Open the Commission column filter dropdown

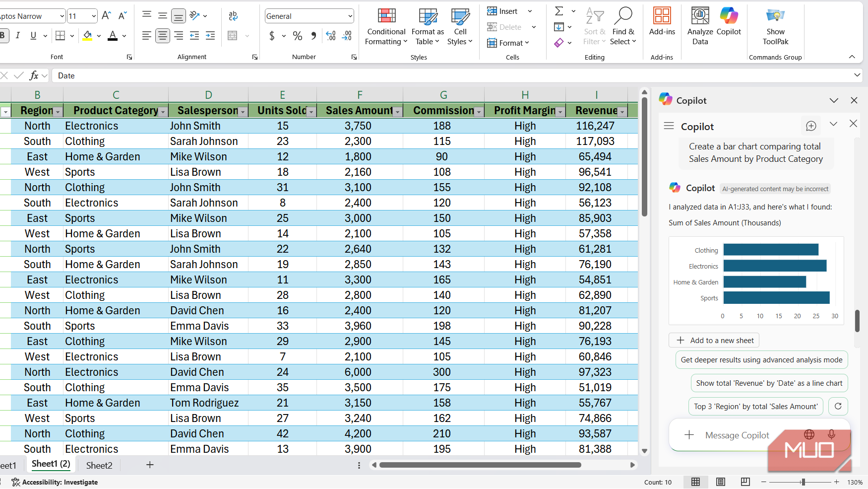479,112
